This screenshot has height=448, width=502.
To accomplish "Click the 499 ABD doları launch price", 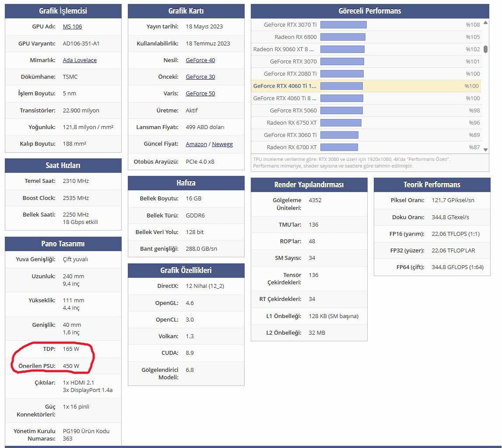I will pos(205,127).
